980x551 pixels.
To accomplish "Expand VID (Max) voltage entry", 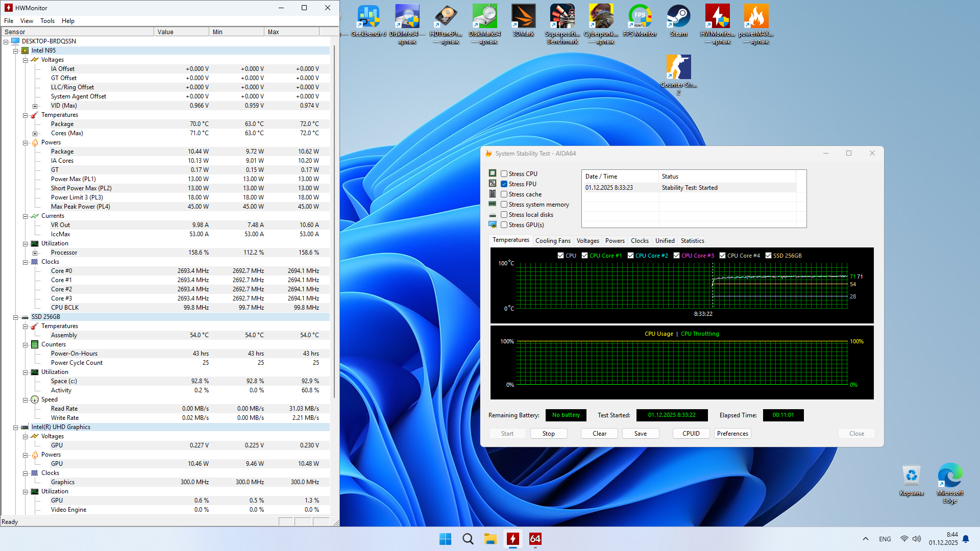I will (x=35, y=106).
